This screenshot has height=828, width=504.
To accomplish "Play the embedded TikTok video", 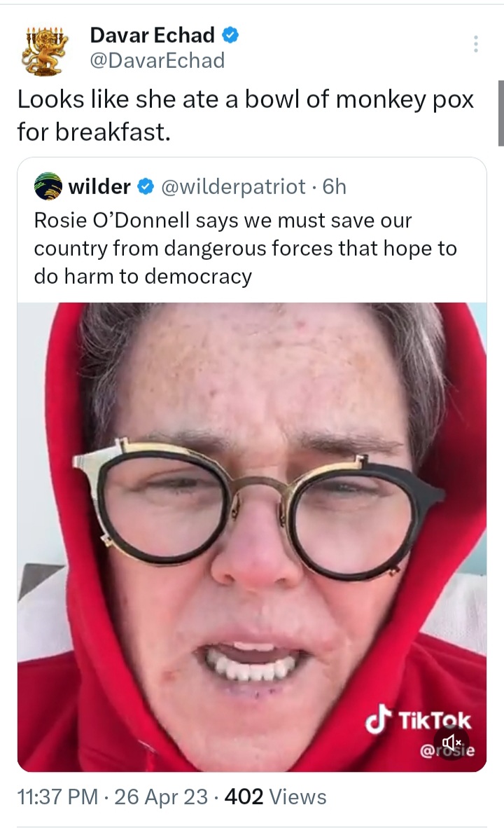I will click(x=252, y=537).
